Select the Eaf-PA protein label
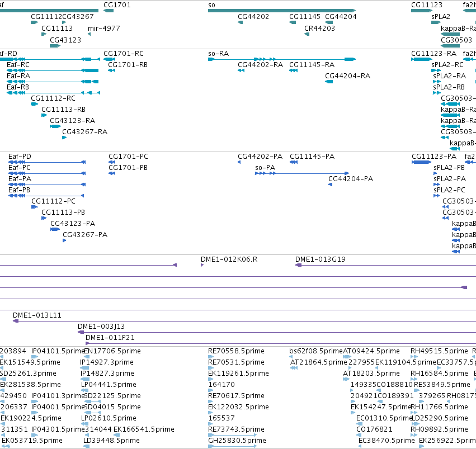Screen dimensions: 476x449 click(x=20, y=179)
